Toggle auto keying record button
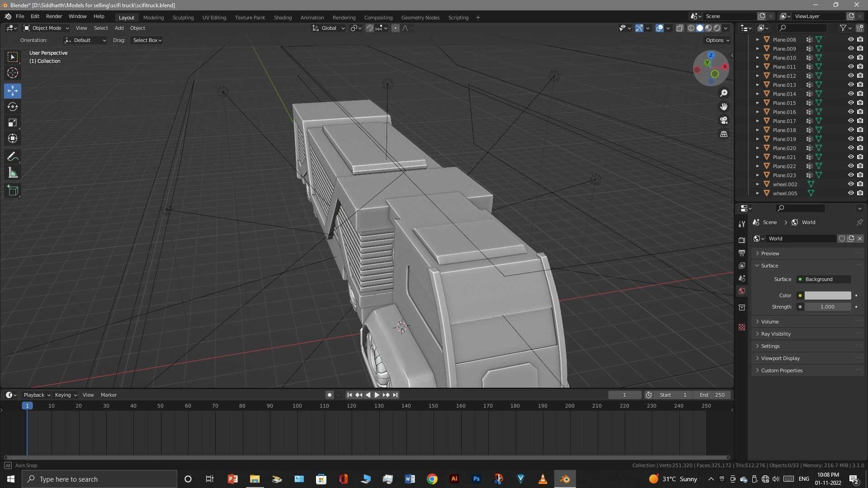The width and height of the screenshot is (868, 488). coord(329,395)
